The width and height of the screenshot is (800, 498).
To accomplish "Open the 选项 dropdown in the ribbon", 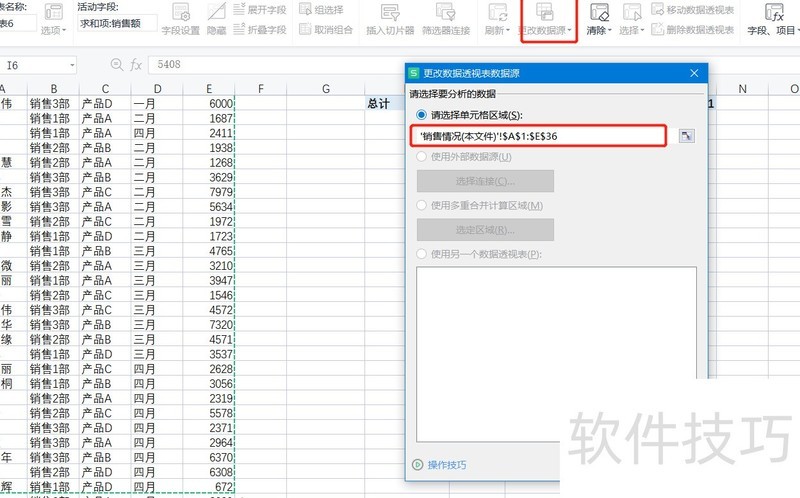I will [54, 30].
